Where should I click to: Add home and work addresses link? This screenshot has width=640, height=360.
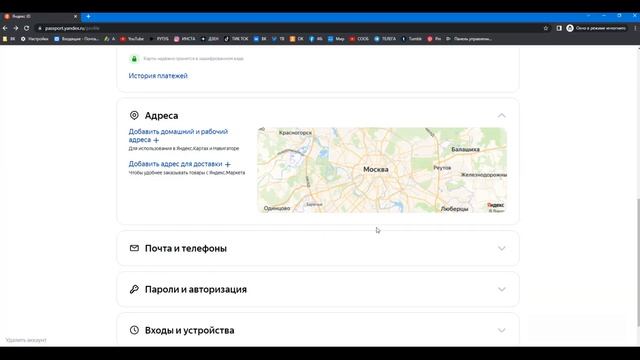[x=178, y=136]
